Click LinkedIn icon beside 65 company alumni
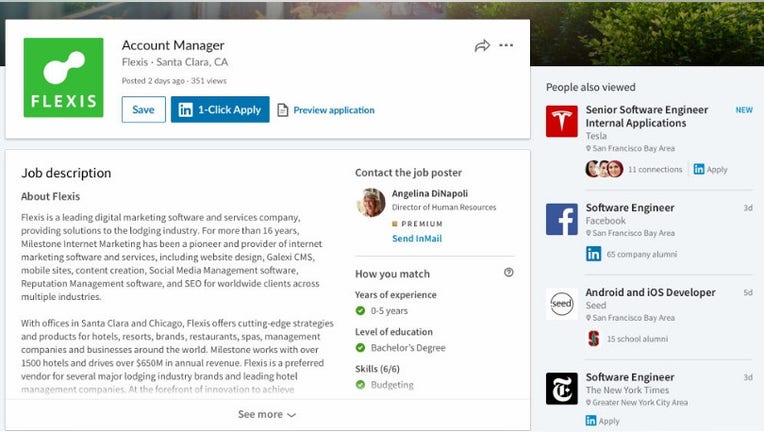Image resolution: width=764 pixels, height=432 pixels. pos(593,254)
